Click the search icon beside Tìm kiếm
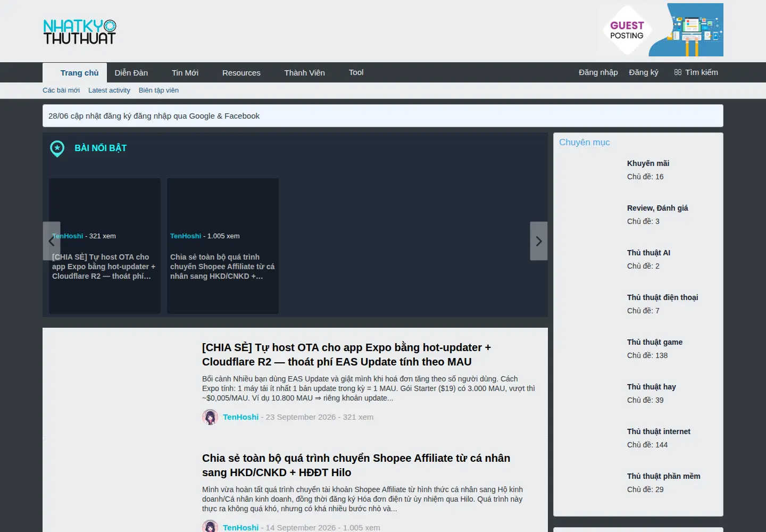 tap(678, 72)
